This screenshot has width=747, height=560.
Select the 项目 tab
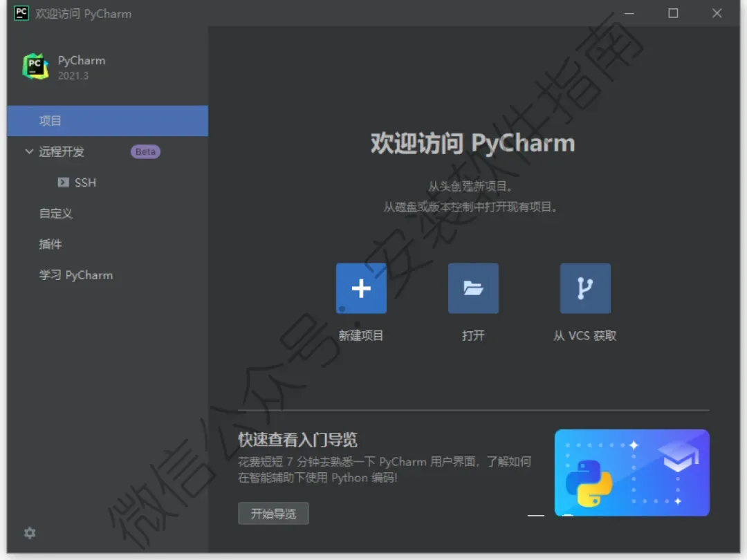(x=108, y=121)
